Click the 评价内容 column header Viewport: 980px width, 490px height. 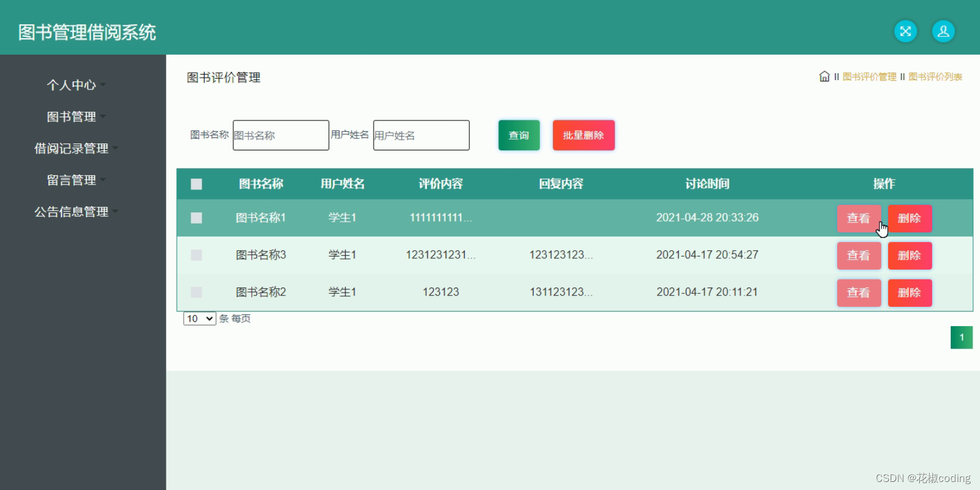pyautogui.click(x=441, y=184)
